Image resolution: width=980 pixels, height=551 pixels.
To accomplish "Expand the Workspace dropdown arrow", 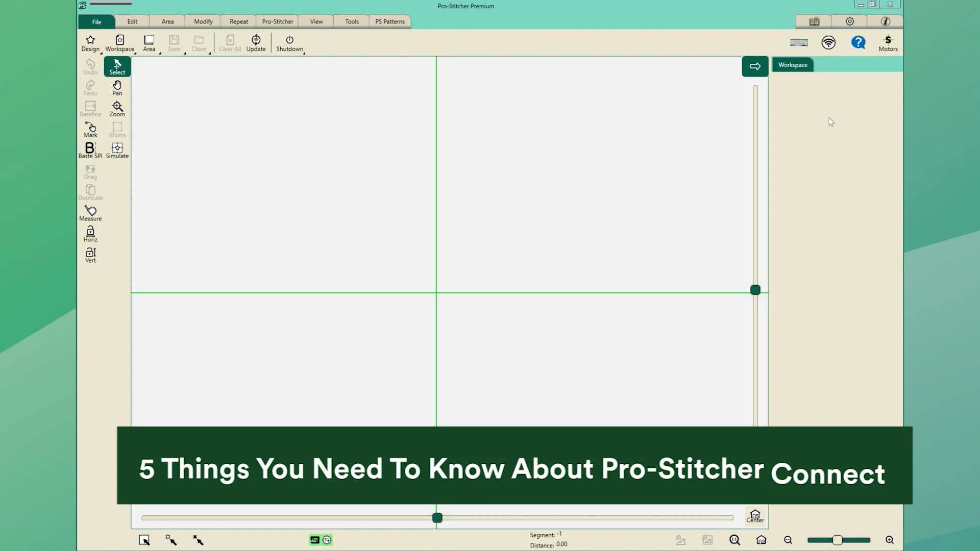I will (x=135, y=53).
